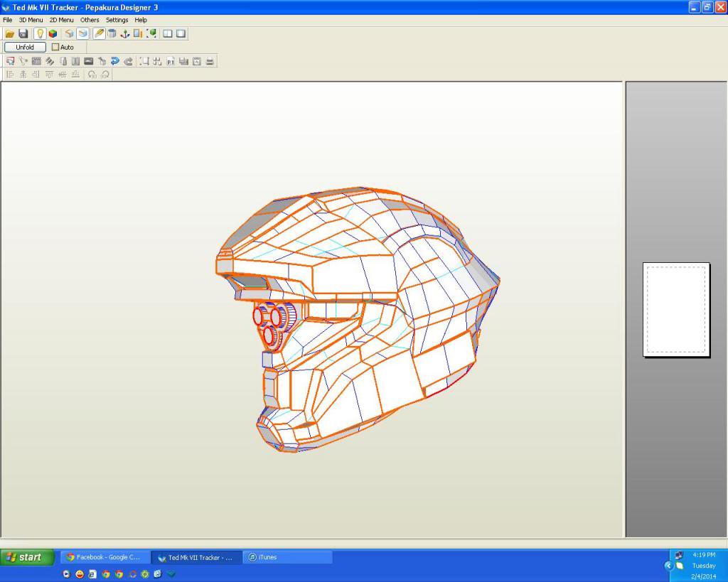
Task: Click the align left icon
Action: [x=10, y=74]
